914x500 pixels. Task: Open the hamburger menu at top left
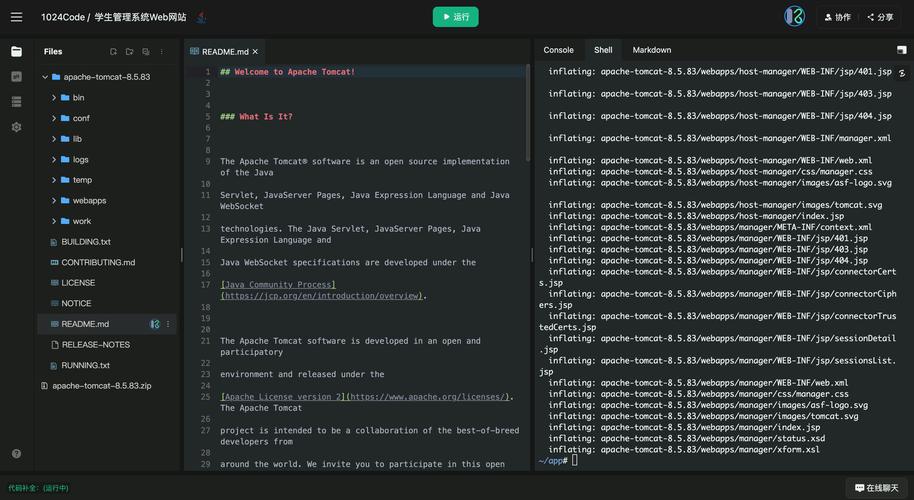16,17
